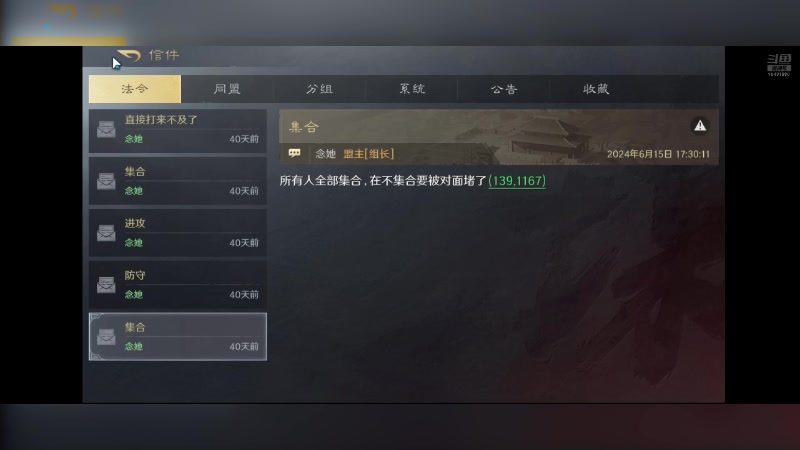Open the 同盟 tab
800x450 pixels.
point(227,89)
